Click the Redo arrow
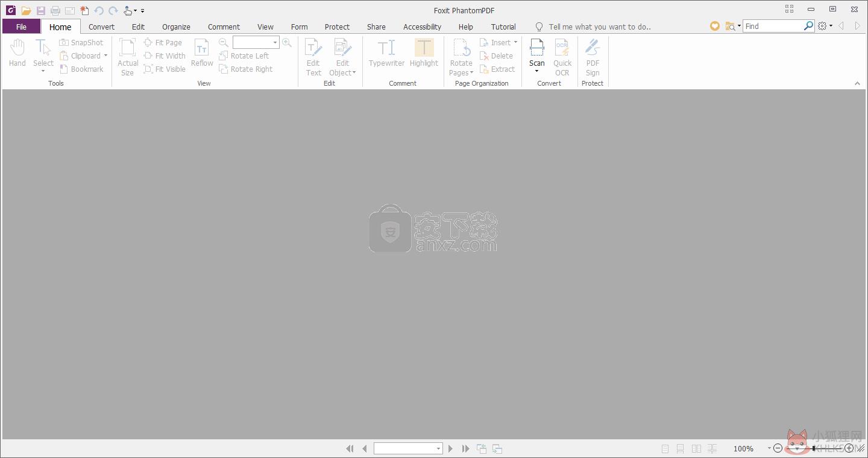 tap(113, 10)
